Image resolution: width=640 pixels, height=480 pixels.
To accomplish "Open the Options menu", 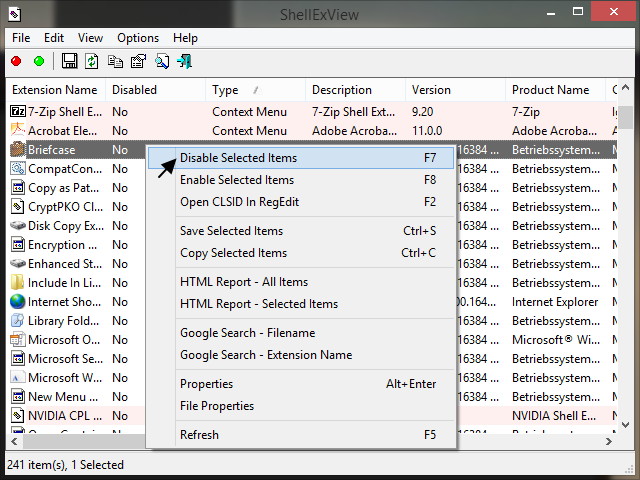I will coord(138,38).
